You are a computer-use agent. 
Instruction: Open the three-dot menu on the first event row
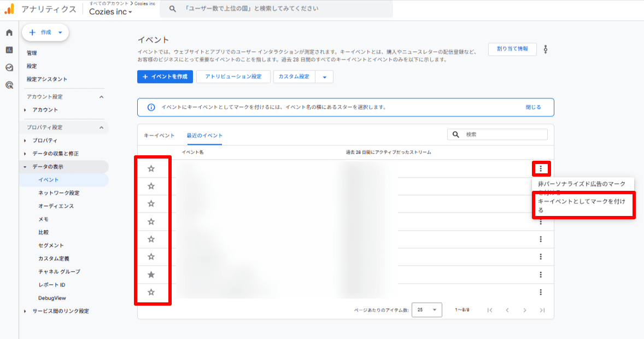tap(540, 168)
